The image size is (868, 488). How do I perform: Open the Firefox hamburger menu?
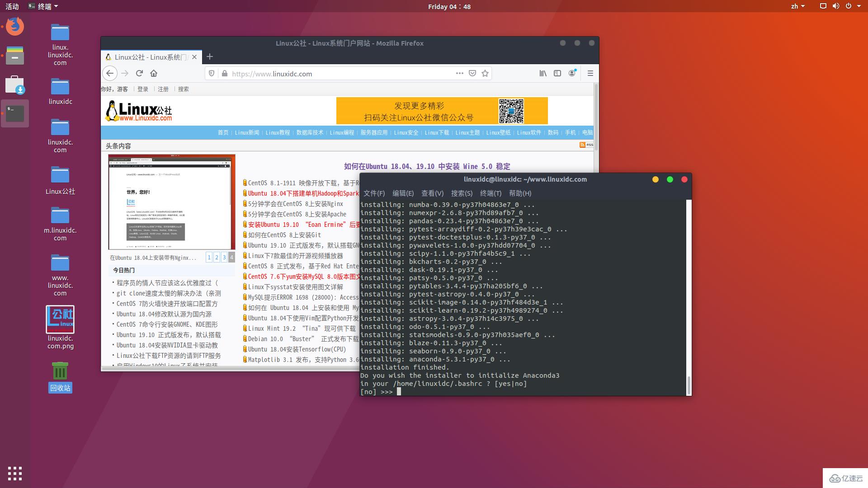click(590, 73)
